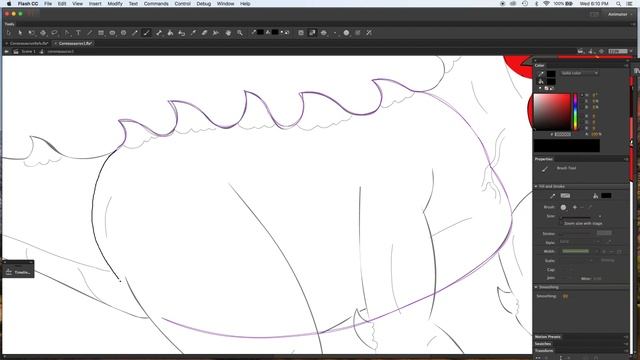The height and width of the screenshot is (360, 640).
Task: Click the Smoothing value
Action: click(x=565, y=296)
